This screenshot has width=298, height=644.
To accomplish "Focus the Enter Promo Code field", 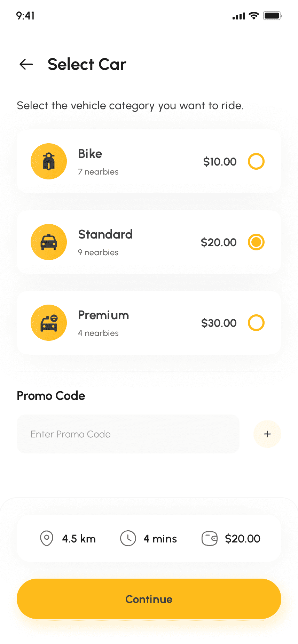I will click(128, 434).
